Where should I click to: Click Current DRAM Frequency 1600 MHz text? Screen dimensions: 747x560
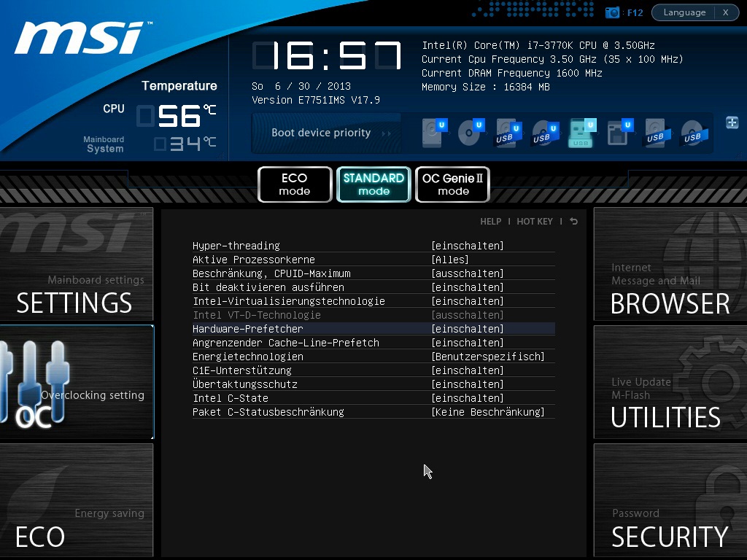(x=511, y=73)
